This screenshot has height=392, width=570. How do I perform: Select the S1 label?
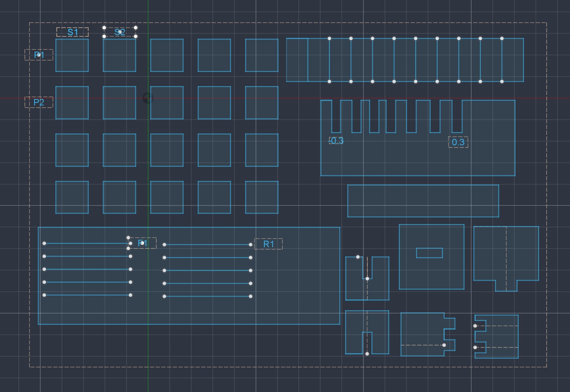tap(73, 32)
